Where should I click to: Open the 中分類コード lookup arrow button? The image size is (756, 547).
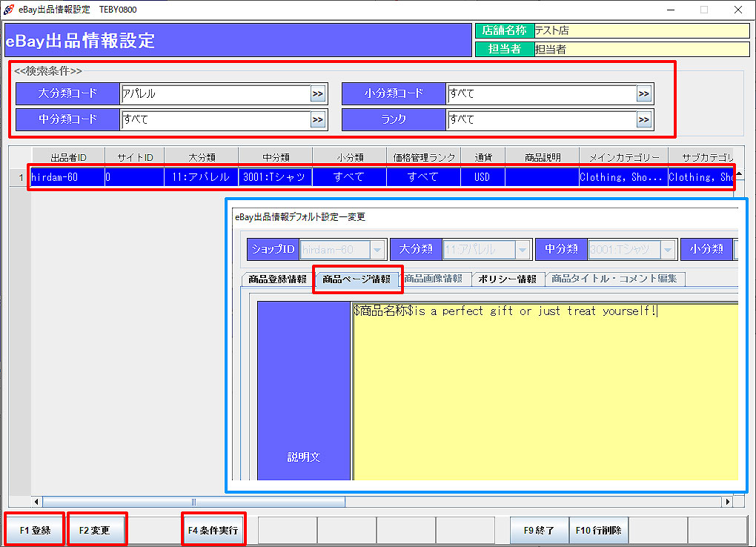[x=317, y=119]
